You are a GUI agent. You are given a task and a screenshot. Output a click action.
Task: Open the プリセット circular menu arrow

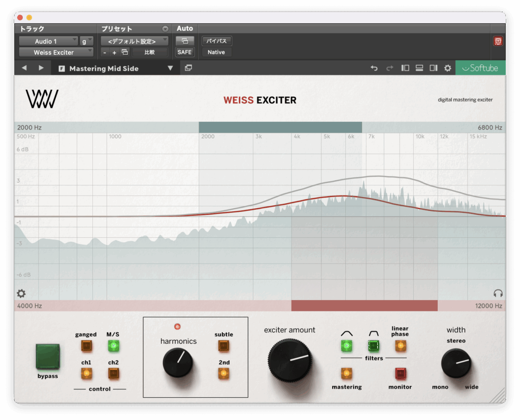point(165,29)
